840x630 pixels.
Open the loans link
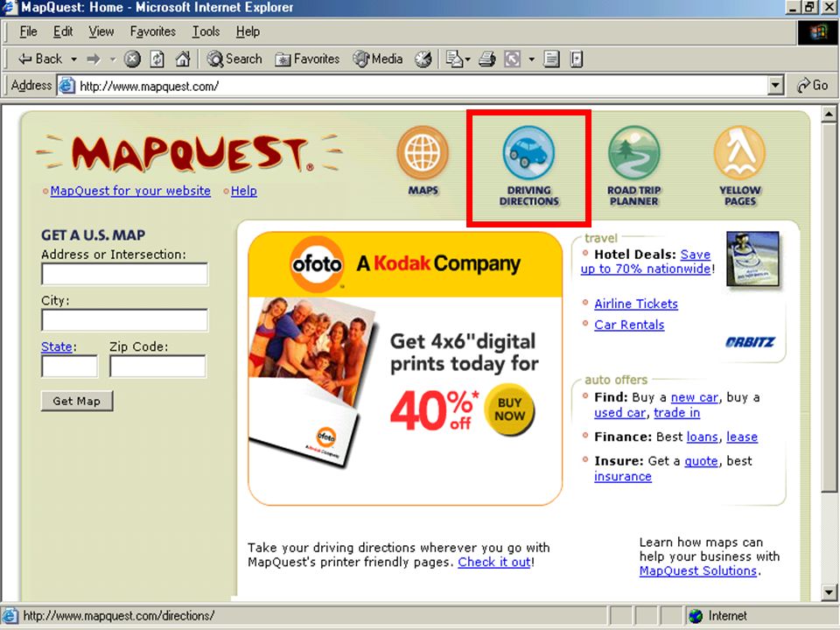pos(703,437)
